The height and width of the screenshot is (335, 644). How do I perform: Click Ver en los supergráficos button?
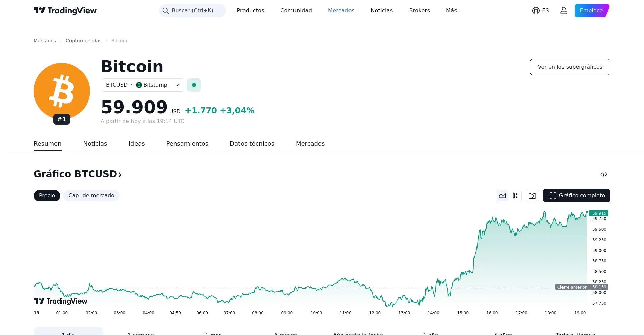click(x=570, y=67)
